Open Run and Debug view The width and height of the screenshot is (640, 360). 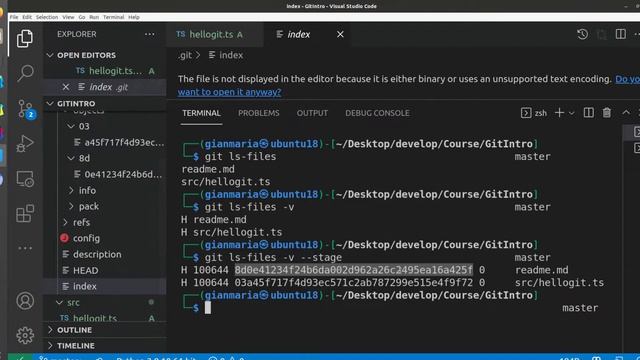(25, 143)
